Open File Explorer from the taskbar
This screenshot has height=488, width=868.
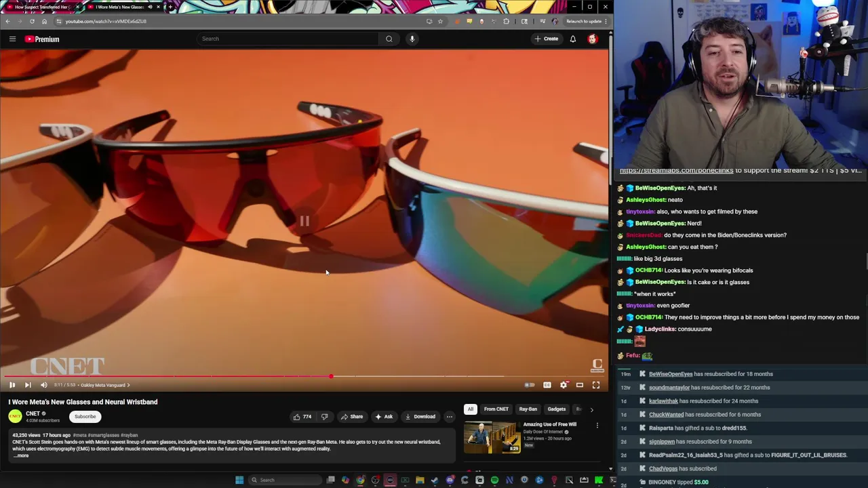(420, 480)
